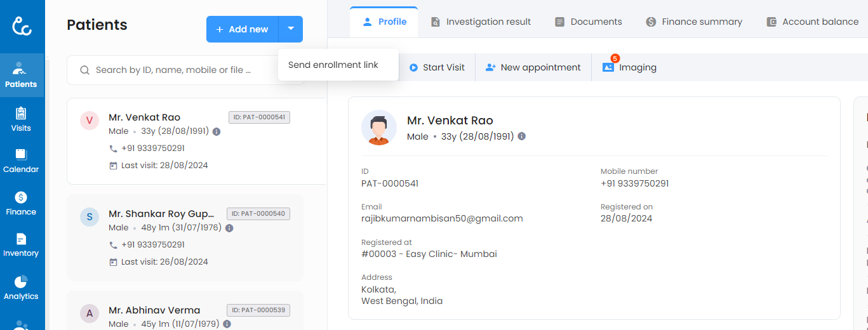Select Send enrollment link option

(x=333, y=65)
